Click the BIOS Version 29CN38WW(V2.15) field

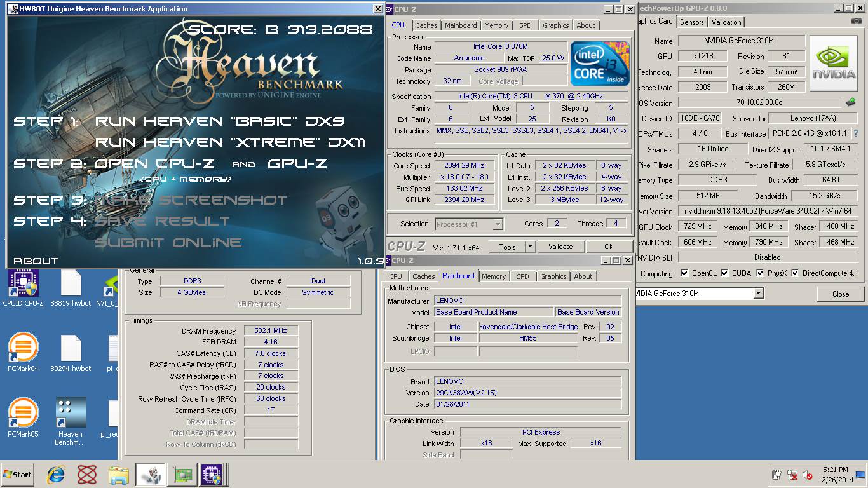point(527,393)
